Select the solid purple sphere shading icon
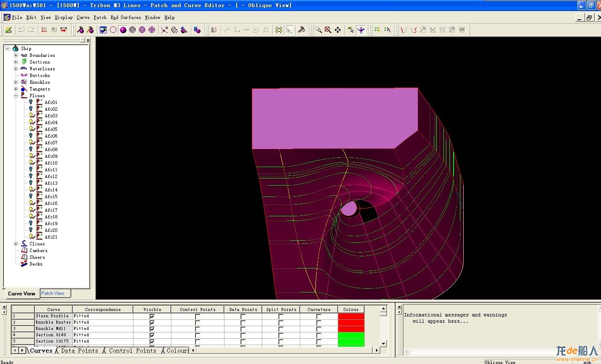Screen dimensions: 601x364 pyautogui.click(x=123, y=30)
